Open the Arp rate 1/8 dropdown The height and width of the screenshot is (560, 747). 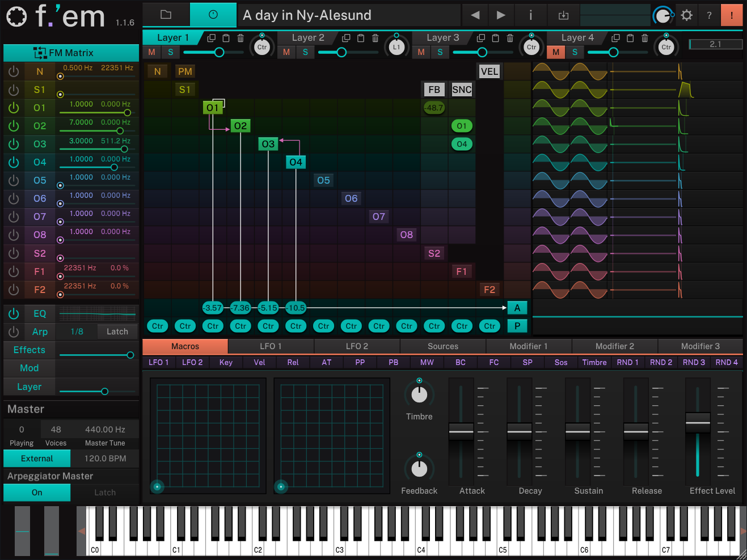coord(77,332)
